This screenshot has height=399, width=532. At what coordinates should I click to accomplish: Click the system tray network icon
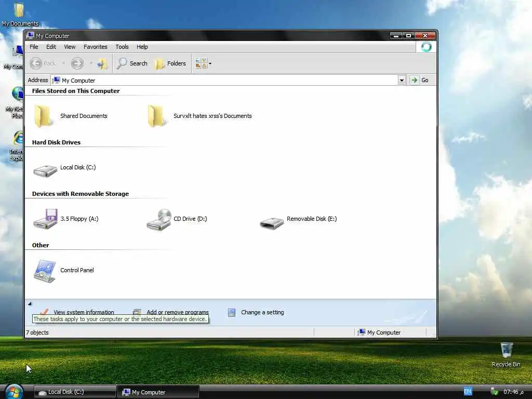(495, 392)
